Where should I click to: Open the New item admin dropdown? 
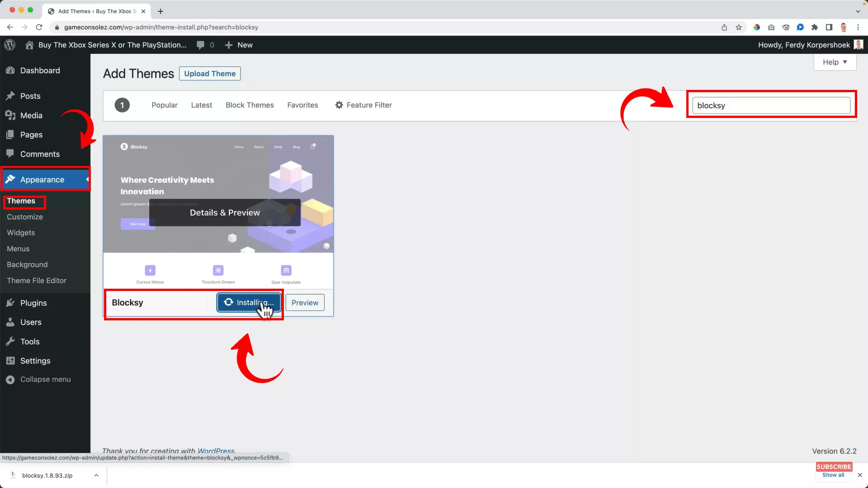pyautogui.click(x=238, y=45)
